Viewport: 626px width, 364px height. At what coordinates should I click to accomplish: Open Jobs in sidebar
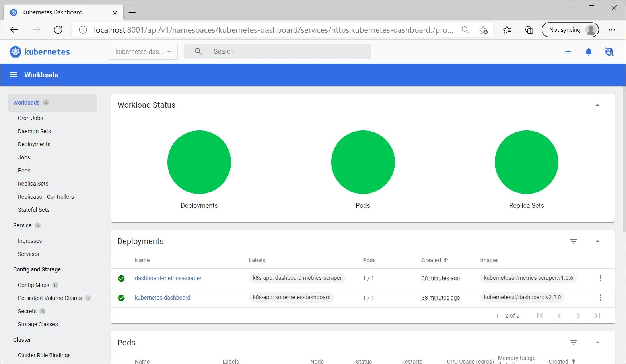point(24,157)
